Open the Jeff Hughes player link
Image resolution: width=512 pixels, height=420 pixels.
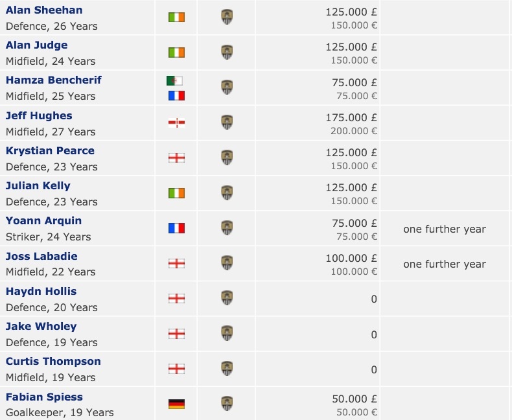tap(39, 116)
